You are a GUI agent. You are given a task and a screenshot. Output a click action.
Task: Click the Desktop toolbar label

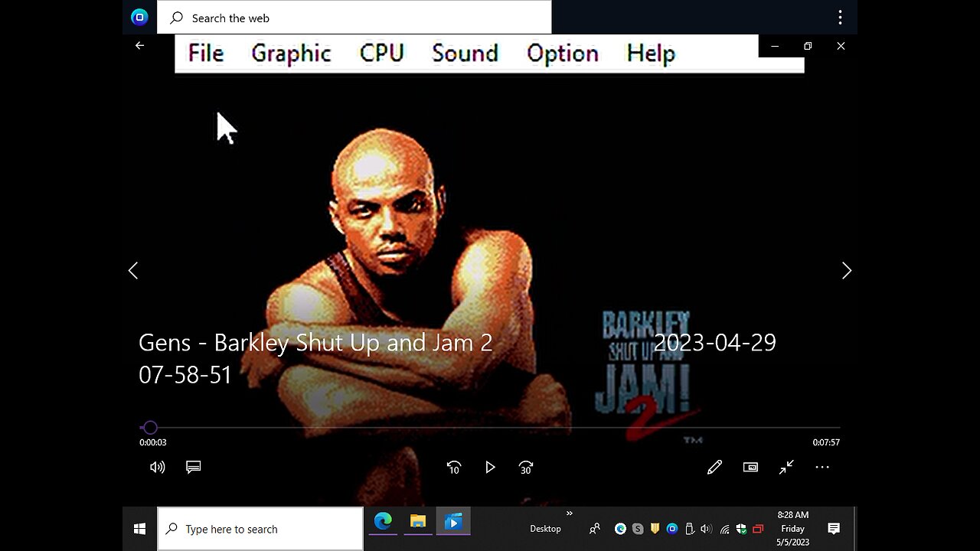click(x=545, y=529)
